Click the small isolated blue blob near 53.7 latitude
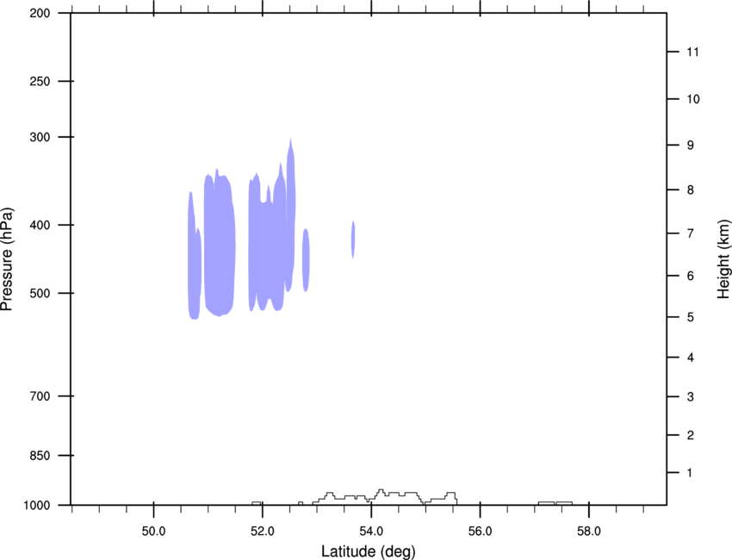Image resolution: width=732 pixels, height=560 pixels. (x=353, y=240)
